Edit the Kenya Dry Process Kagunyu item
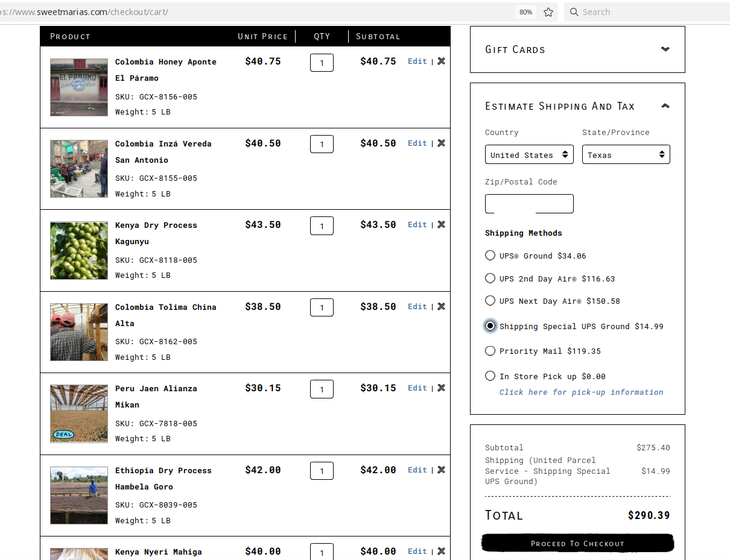 coord(417,224)
